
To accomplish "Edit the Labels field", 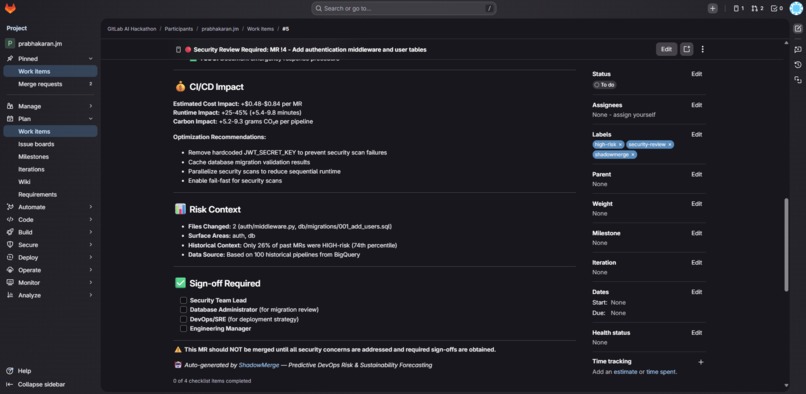I will tap(697, 134).
